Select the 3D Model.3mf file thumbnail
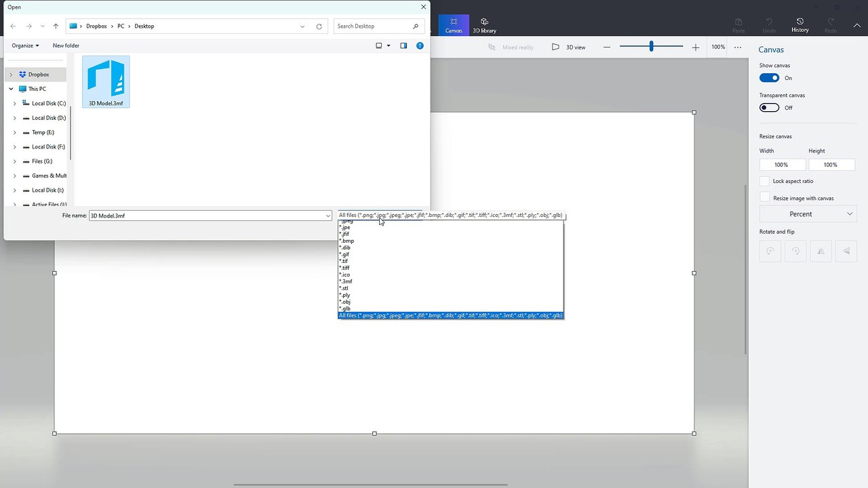This screenshot has width=868, height=488. pos(106,81)
